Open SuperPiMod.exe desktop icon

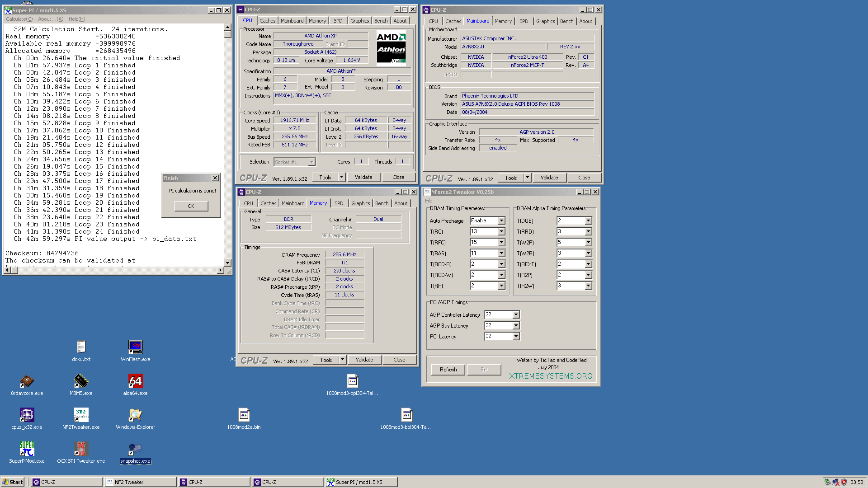click(x=27, y=453)
